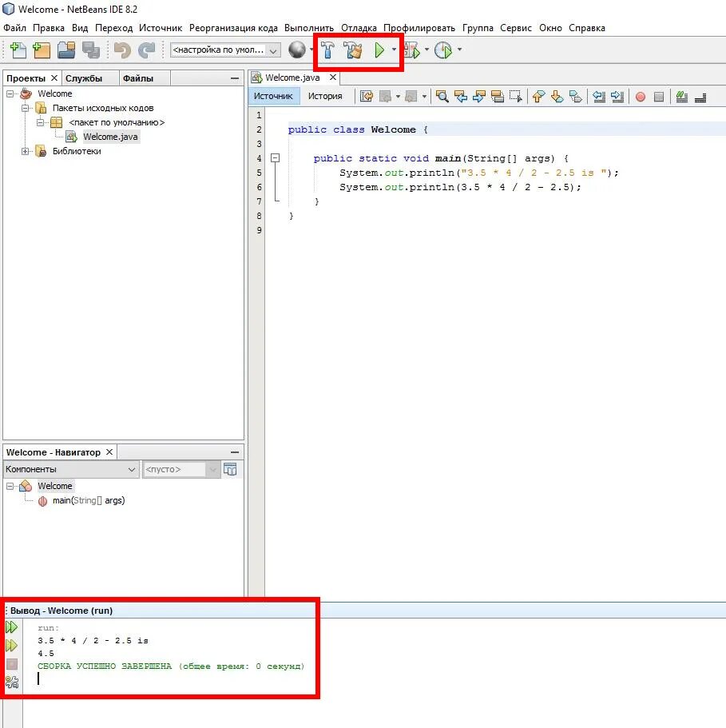Expand the Библиотеки tree node

pyautogui.click(x=25, y=151)
